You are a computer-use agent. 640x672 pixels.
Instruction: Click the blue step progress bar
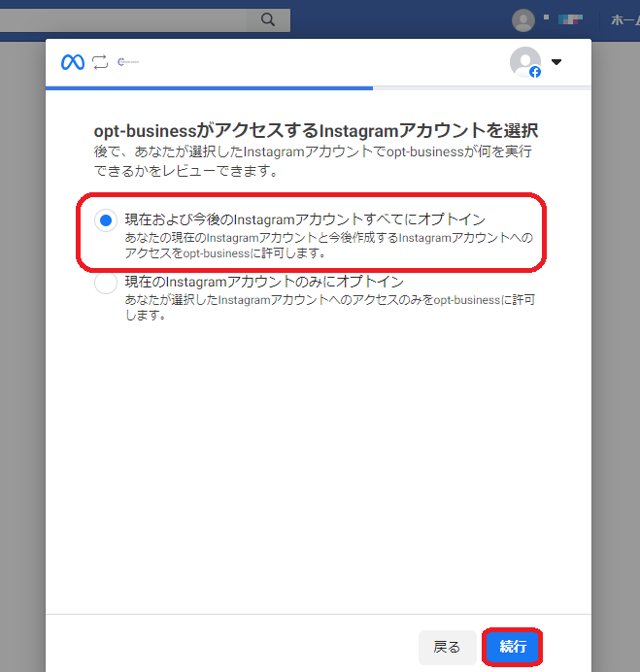tap(209, 87)
